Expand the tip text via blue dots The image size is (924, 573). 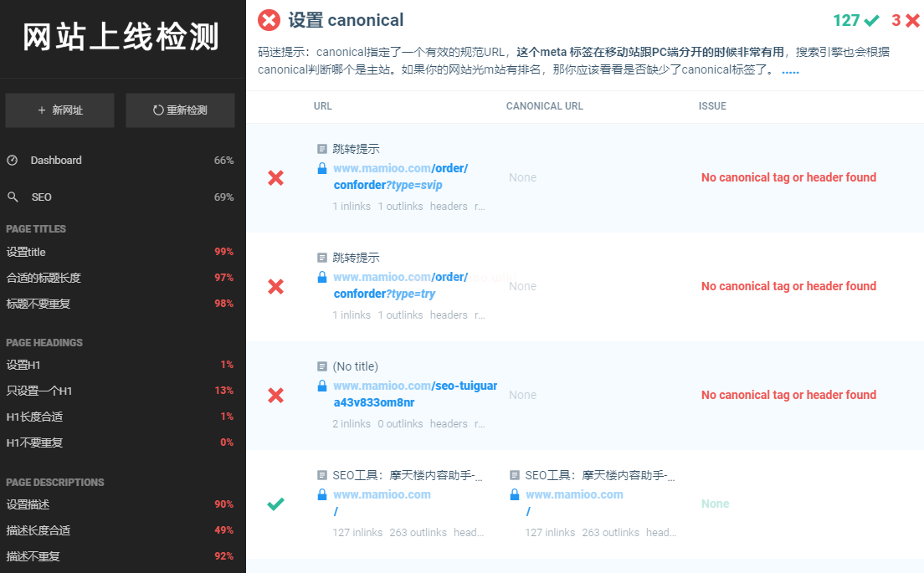(x=790, y=70)
